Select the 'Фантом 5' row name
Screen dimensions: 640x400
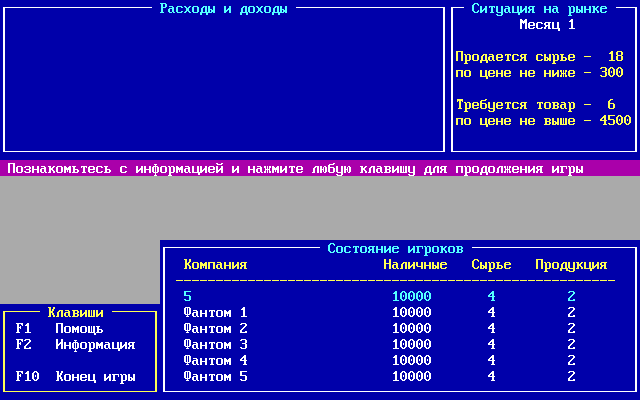pyautogui.click(x=215, y=376)
